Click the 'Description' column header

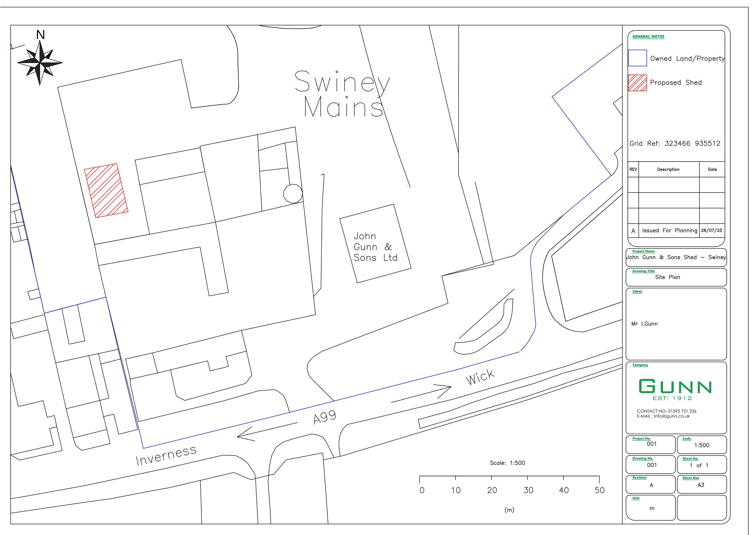pyautogui.click(x=668, y=169)
